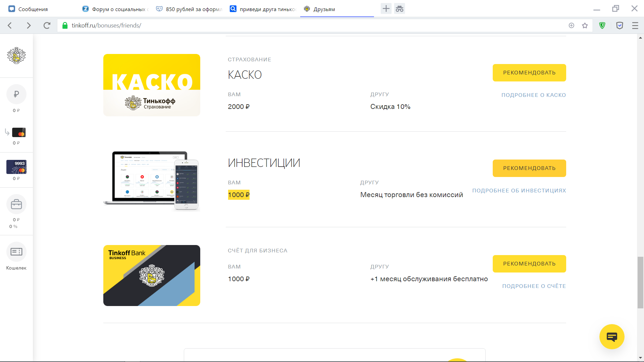644x362 pixels.
Task: Open the incognito glasses icon in tab bar
Action: tap(399, 9)
